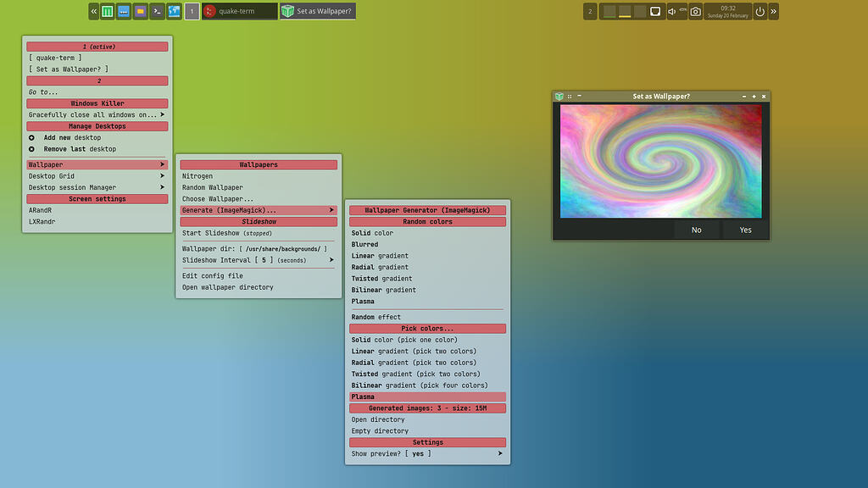868x488 pixels.
Task: Switch to workspace 2 in the pager
Action: 626,12
